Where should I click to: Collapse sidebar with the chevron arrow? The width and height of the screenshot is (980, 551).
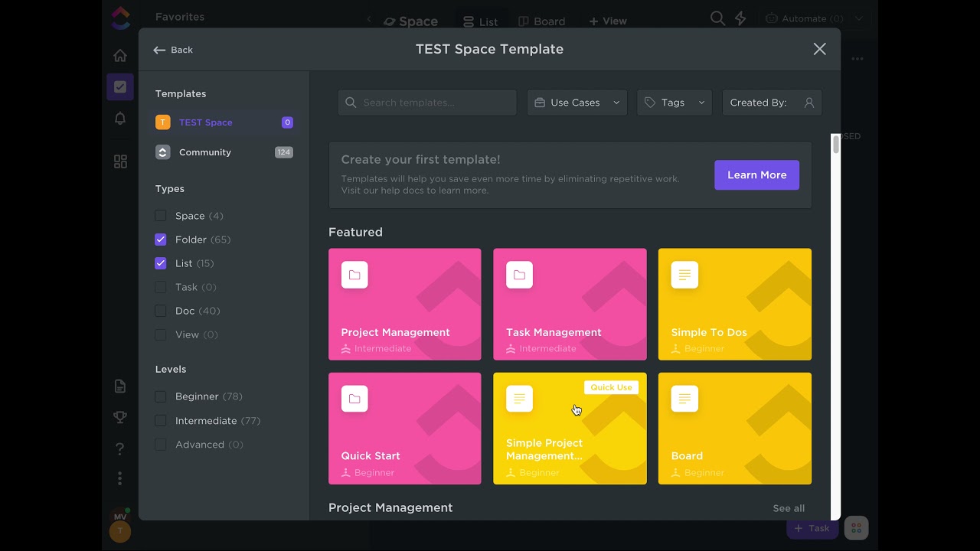tap(369, 19)
